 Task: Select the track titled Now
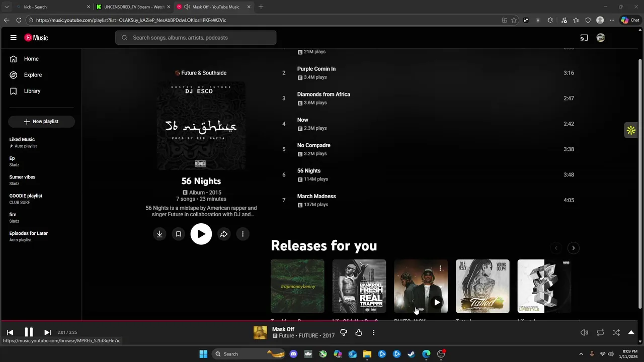click(302, 120)
